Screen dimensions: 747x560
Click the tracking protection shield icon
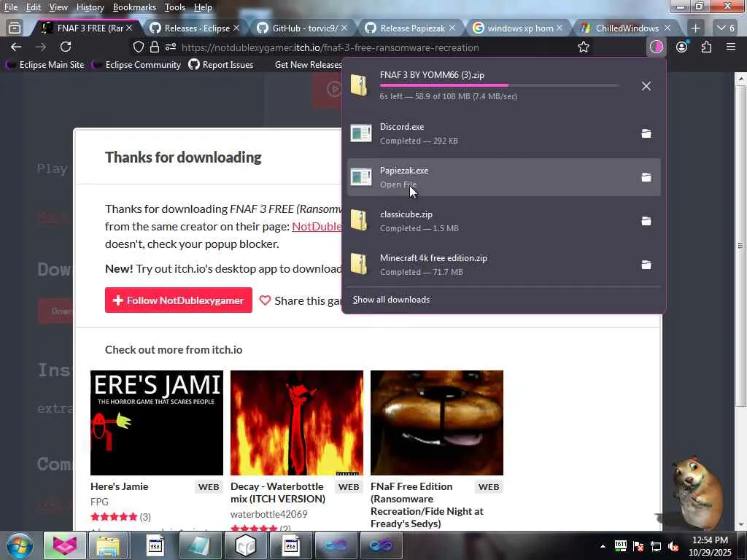(x=138, y=47)
